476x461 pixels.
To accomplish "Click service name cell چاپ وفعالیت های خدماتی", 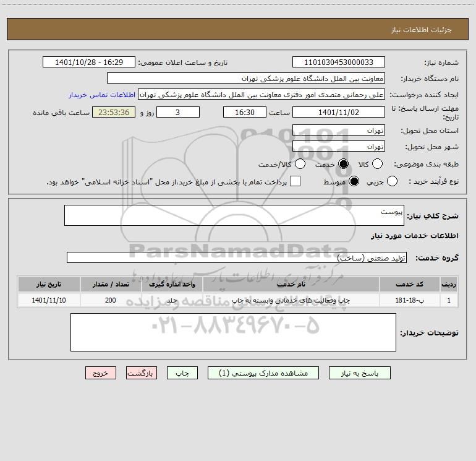I will coord(291,300).
